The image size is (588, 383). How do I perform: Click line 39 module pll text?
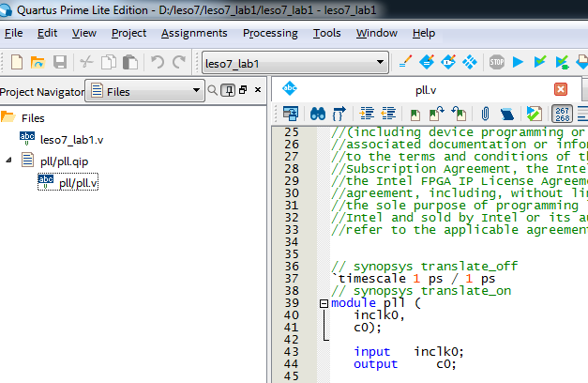(376, 302)
